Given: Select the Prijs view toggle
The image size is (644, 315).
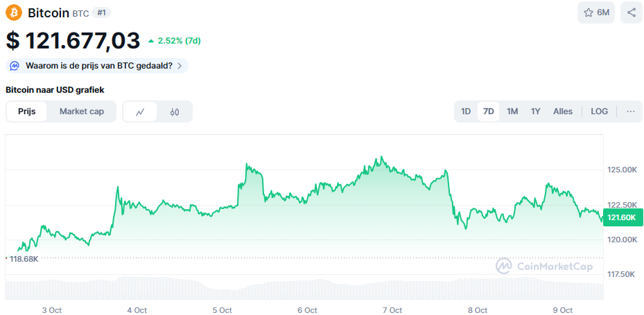Looking at the screenshot, I should tap(26, 111).
